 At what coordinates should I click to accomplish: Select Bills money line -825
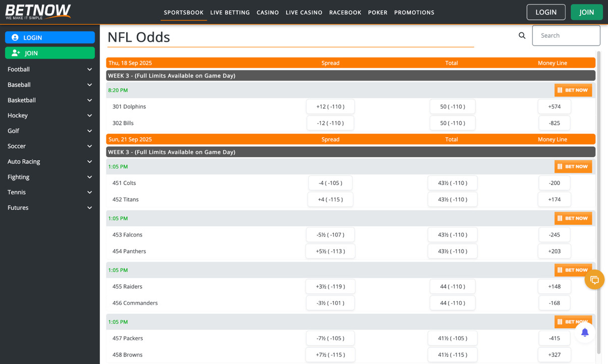pos(555,123)
